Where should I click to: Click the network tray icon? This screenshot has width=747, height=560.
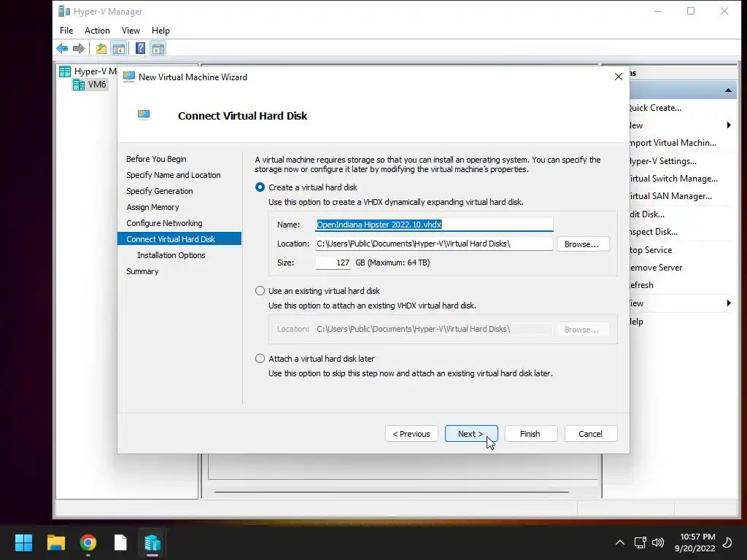point(640,542)
